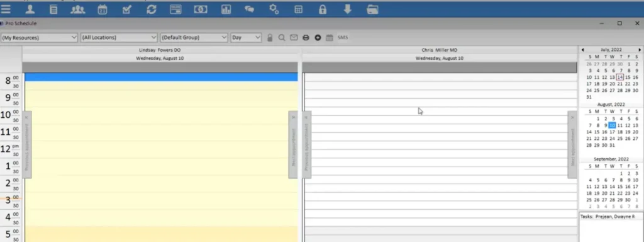
Task: Expand the (All Locations) dropdown
Action: click(119, 37)
